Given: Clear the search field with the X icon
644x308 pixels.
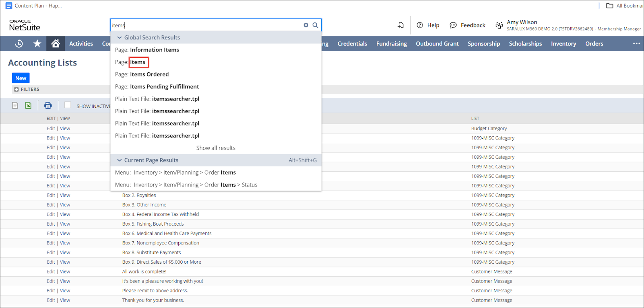Looking at the screenshot, I should click(x=306, y=25).
